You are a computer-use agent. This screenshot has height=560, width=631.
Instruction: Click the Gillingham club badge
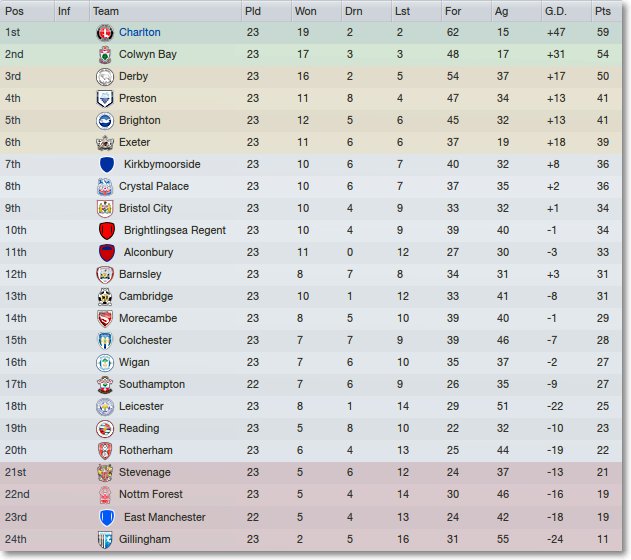(105, 539)
